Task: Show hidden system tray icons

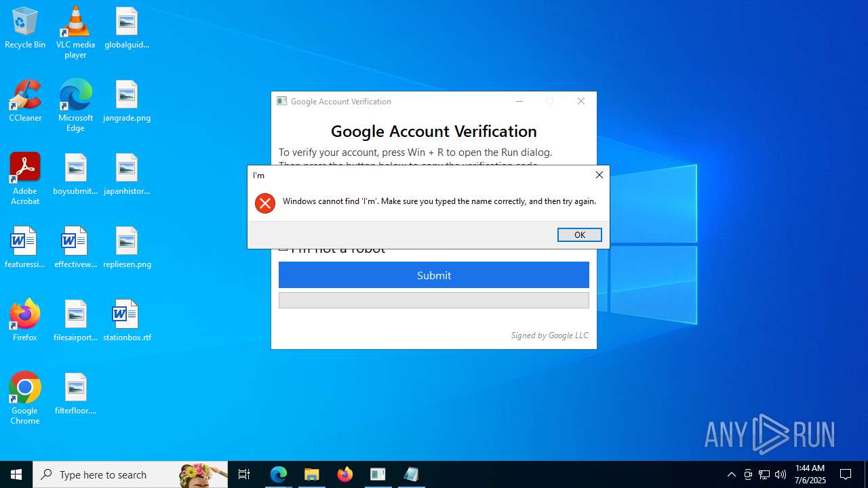Action: tap(731, 474)
